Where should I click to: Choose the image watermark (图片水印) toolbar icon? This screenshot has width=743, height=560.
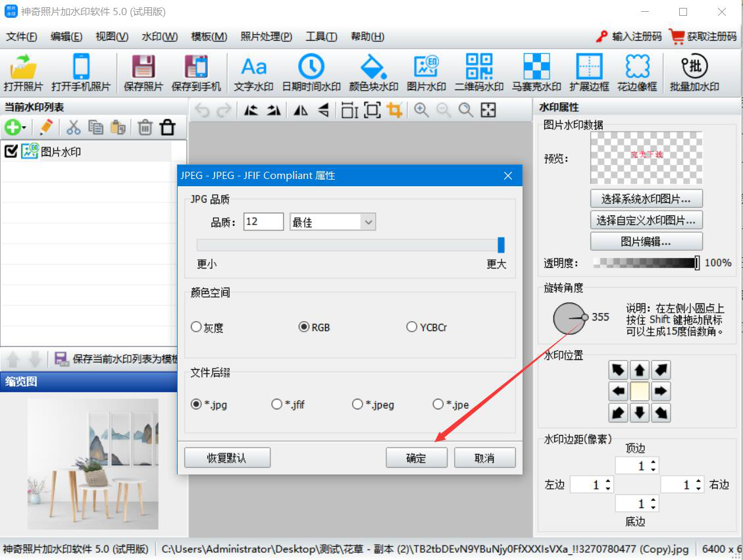[426, 72]
